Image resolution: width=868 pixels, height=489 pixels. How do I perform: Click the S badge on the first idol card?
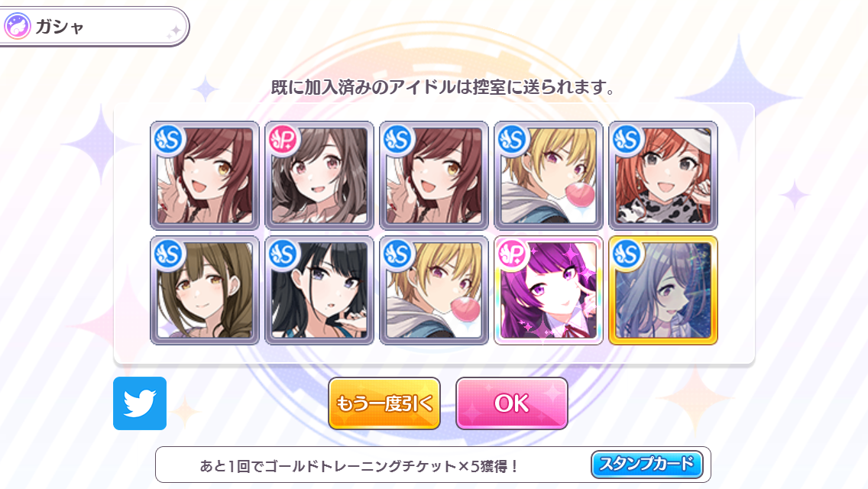tap(169, 140)
